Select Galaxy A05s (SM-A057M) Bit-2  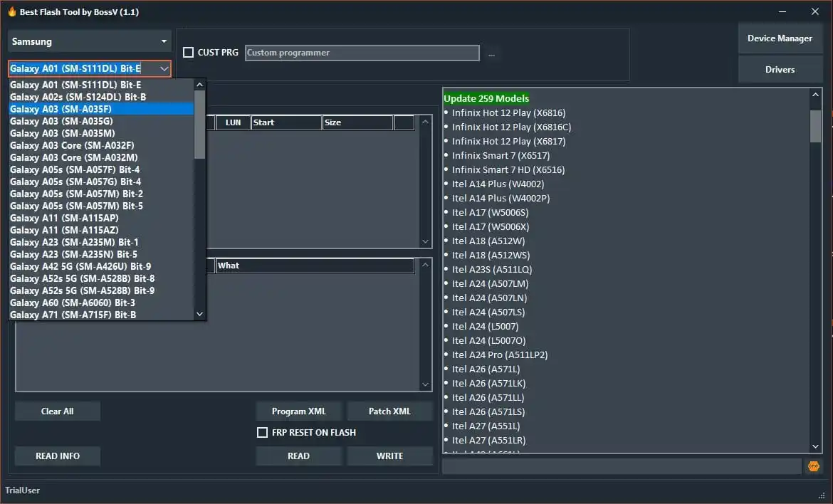[x=101, y=194]
